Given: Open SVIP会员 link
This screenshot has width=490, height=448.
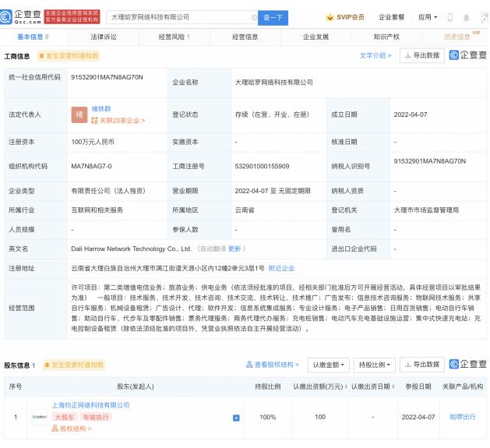Looking at the screenshot, I should coord(351,17).
